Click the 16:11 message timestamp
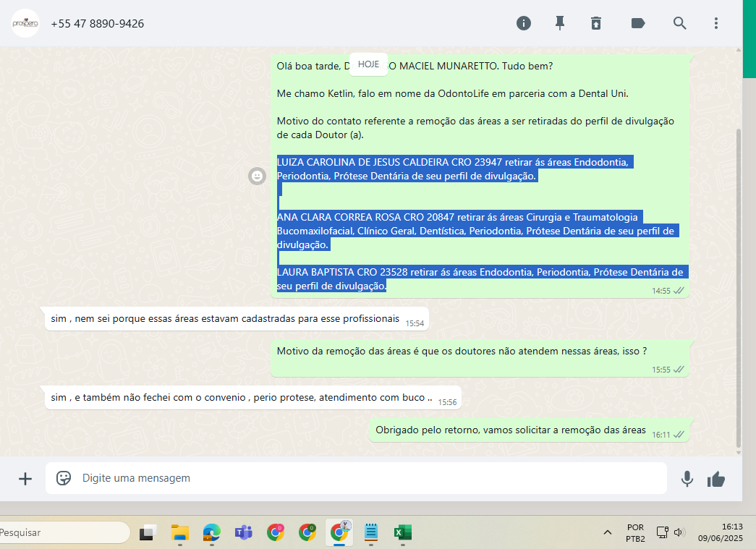This screenshot has height=549, width=756. [x=661, y=435]
